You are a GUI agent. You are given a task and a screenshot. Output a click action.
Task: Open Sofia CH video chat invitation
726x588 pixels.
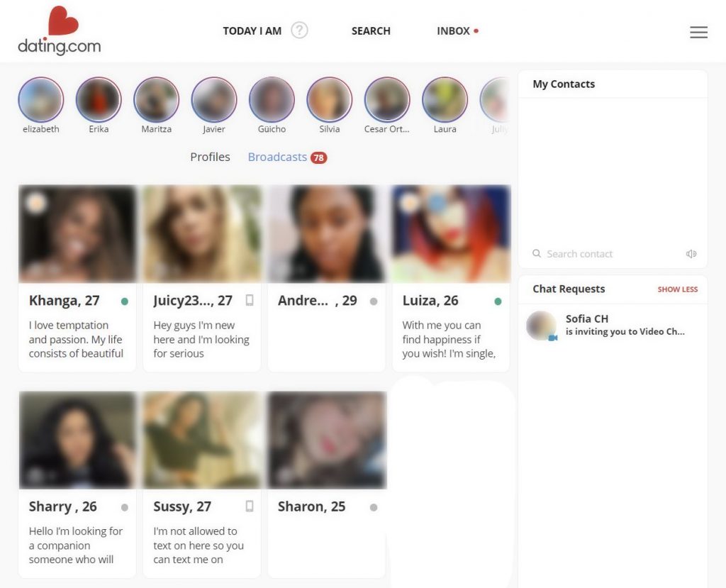point(613,325)
